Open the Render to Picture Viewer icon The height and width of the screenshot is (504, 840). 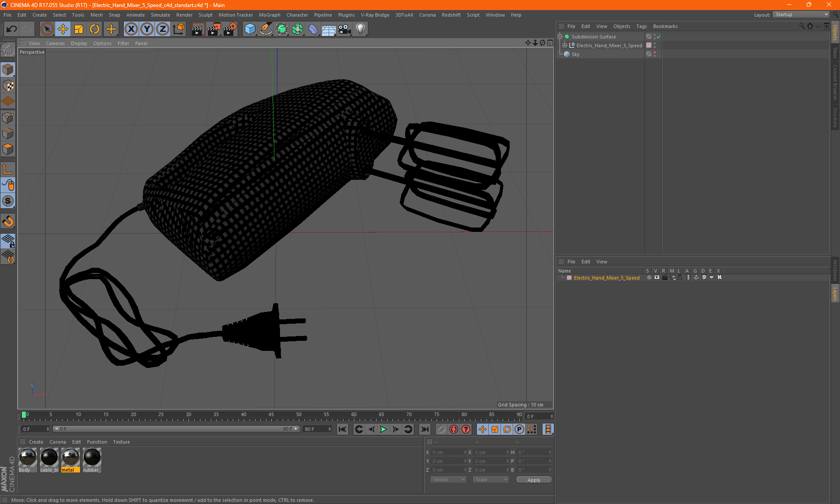[x=214, y=29]
